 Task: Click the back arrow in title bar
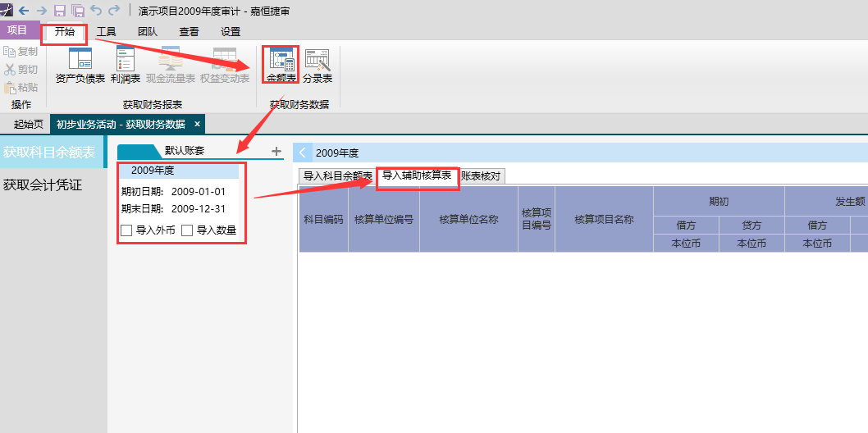click(x=24, y=10)
